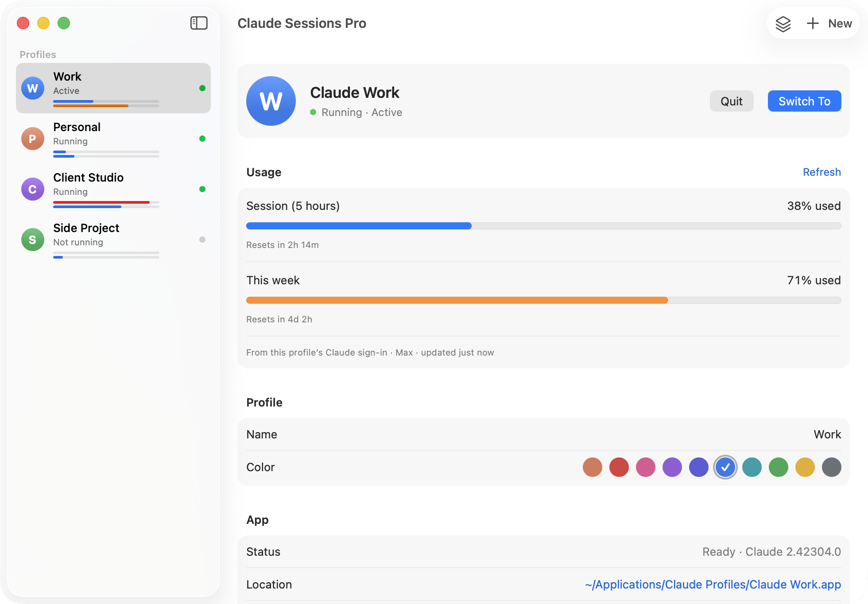The height and width of the screenshot is (604, 868).
Task: Click the red window close button
Action: click(23, 23)
